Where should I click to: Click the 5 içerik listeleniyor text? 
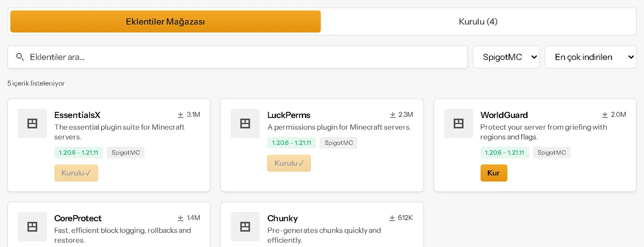tap(36, 83)
